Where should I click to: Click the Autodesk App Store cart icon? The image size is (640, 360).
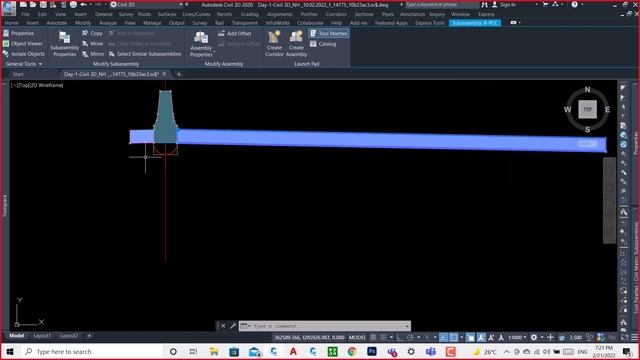[545, 4]
